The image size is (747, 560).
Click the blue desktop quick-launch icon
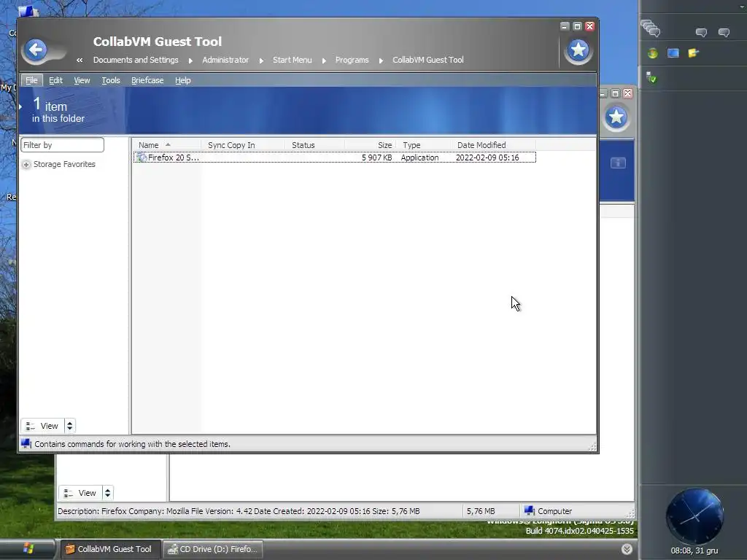coord(673,52)
